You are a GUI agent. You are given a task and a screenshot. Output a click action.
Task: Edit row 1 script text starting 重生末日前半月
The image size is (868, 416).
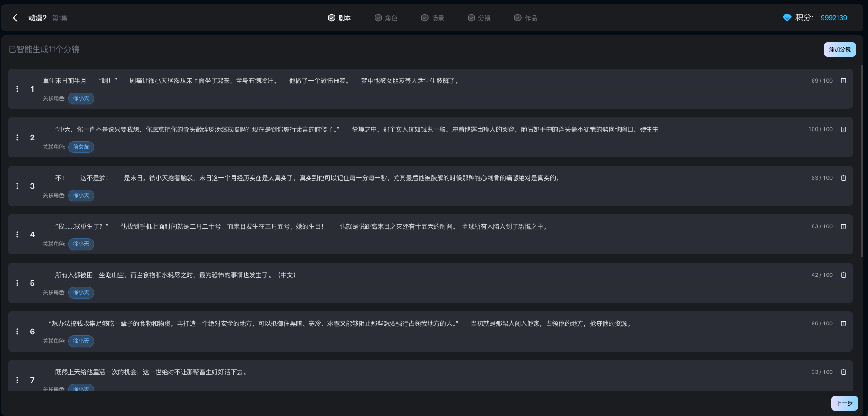[x=252, y=81]
